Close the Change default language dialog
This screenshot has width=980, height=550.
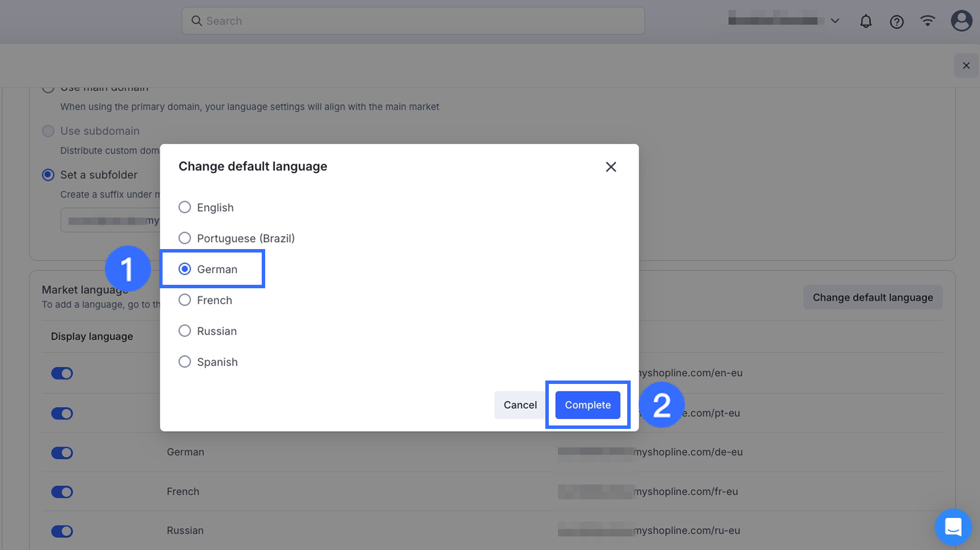click(610, 167)
